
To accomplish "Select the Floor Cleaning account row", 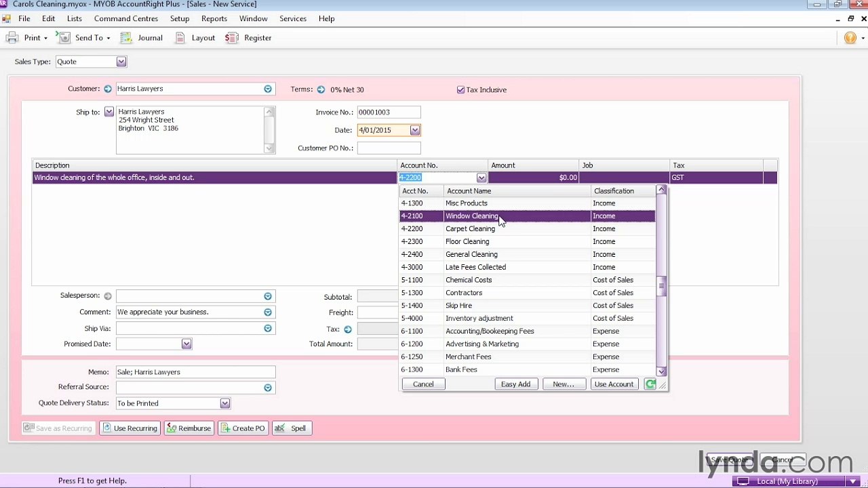I will point(528,242).
